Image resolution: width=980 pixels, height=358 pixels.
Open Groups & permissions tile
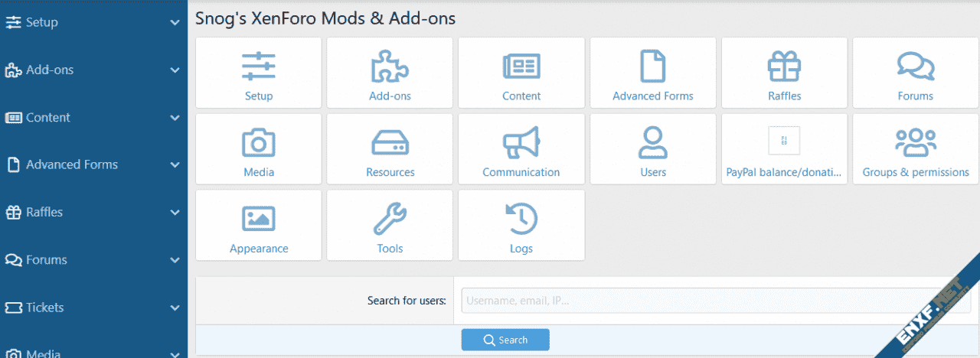[916, 150]
